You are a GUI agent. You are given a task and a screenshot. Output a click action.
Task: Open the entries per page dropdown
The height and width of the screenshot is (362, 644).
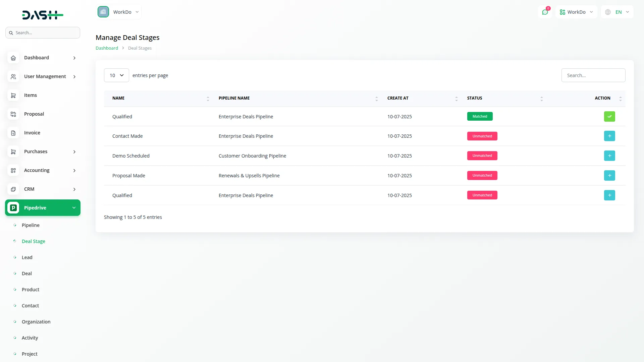point(116,75)
